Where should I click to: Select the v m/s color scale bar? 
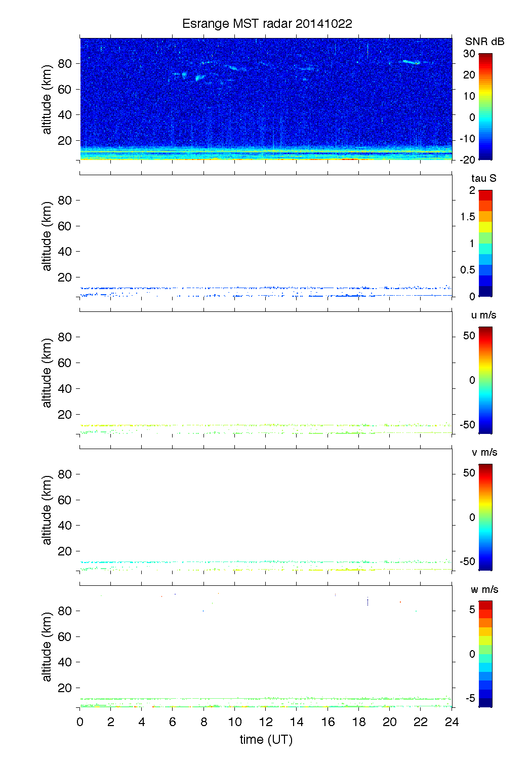(485, 517)
